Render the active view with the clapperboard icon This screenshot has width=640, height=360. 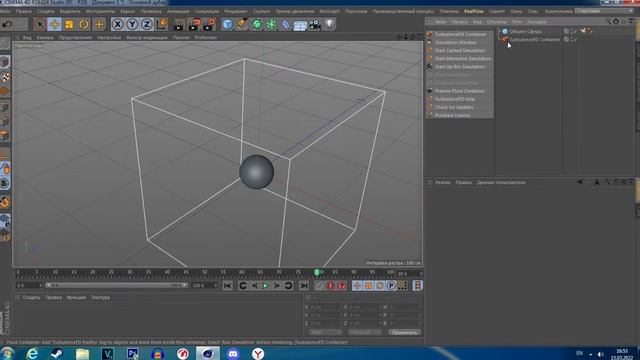point(178,24)
